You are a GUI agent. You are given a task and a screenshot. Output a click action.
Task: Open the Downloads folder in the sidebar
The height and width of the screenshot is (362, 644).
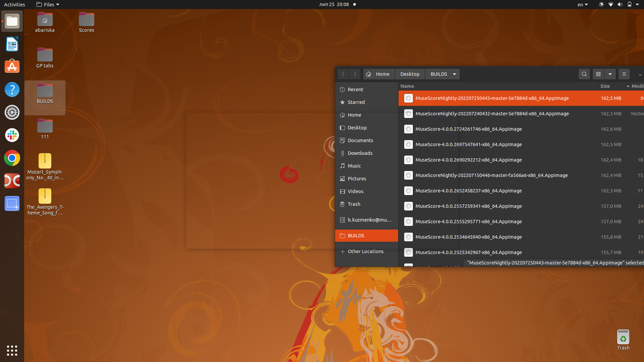360,153
